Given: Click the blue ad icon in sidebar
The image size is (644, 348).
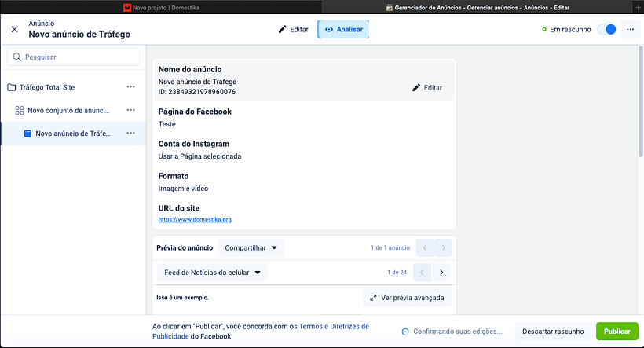Looking at the screenshot, I should tap(27, 133).
